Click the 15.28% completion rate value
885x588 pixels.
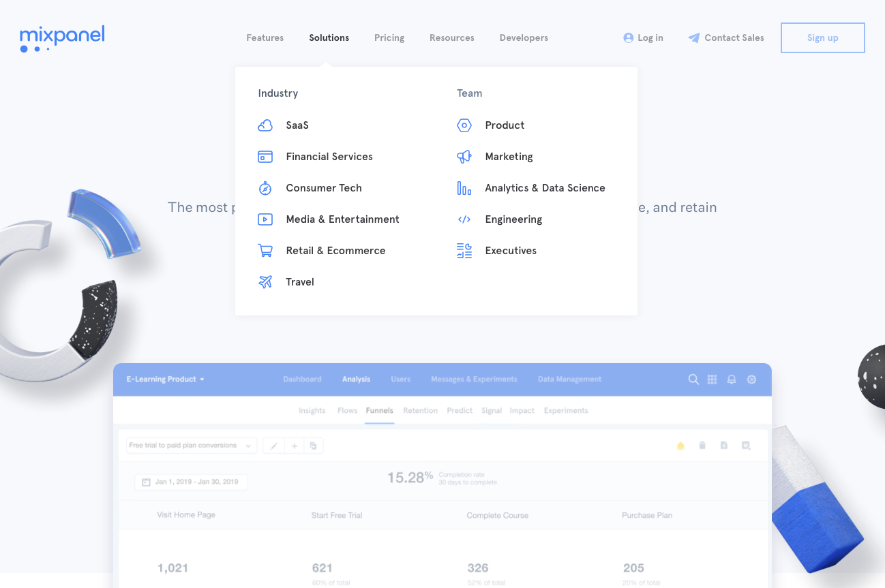click(410, 478)
